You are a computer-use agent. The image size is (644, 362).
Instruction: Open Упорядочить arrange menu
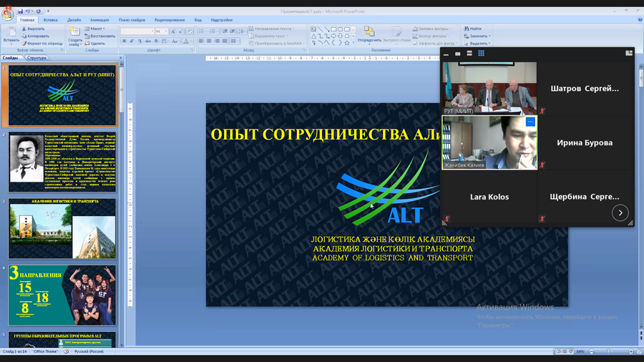coord(369,34)
